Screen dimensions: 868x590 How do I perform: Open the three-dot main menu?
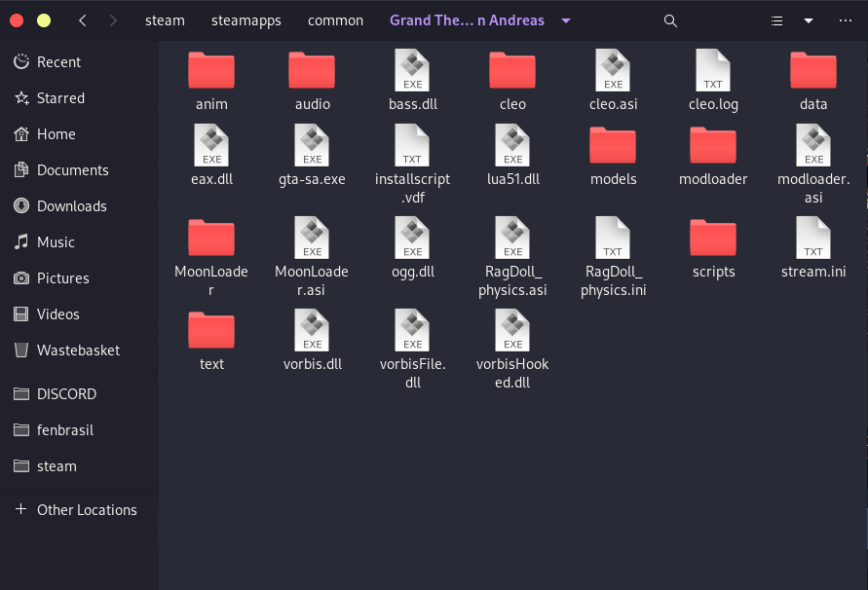(x=846, y=21)
